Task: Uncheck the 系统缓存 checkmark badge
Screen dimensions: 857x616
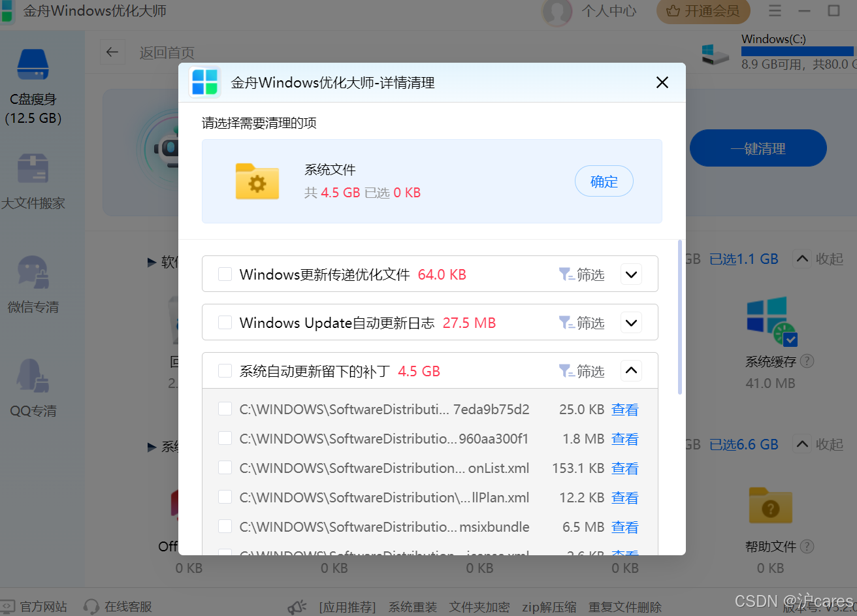Action: (790, 339)
